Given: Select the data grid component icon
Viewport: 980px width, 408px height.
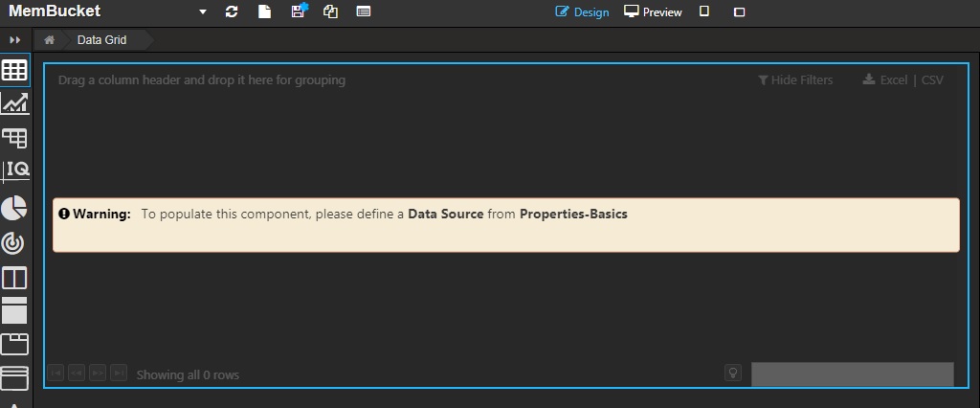Looking at the screenshot, I should 14,70.
